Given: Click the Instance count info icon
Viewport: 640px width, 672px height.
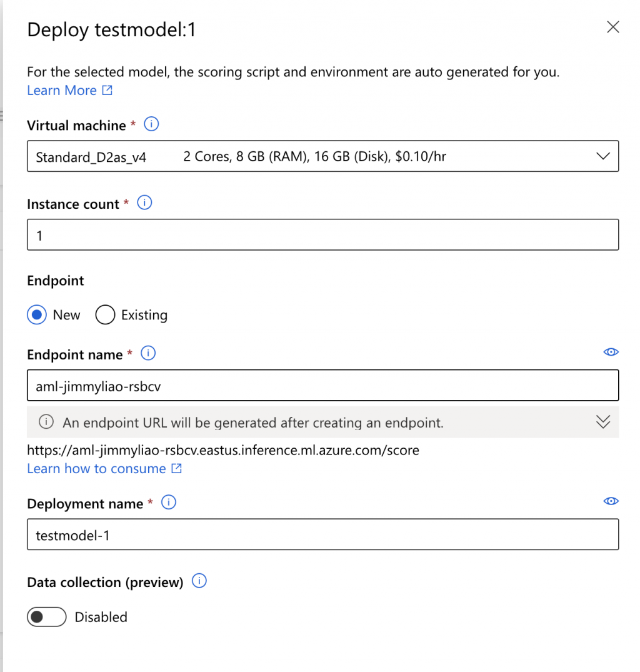Looking at the screenshot, I should pyautogui.click(x=144, y=203).
